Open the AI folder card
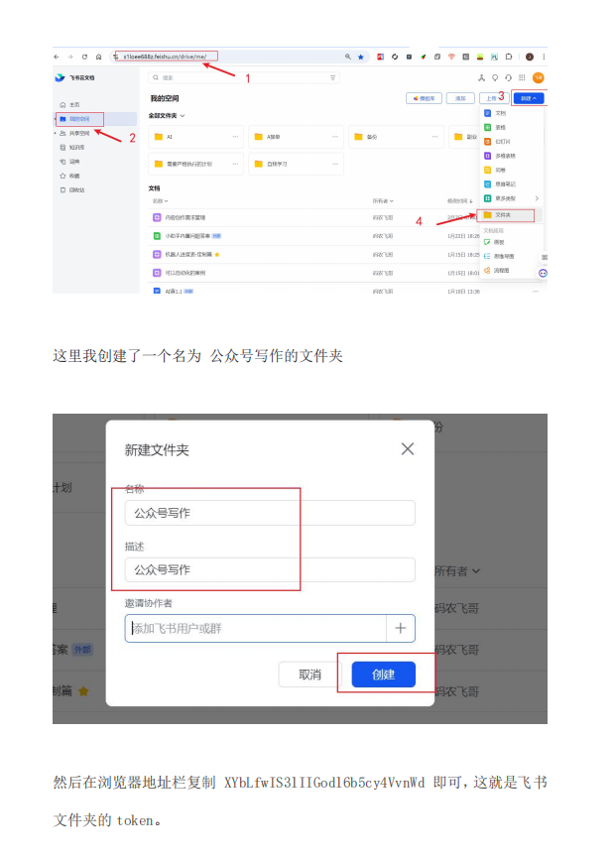 [x=196, y=137]
